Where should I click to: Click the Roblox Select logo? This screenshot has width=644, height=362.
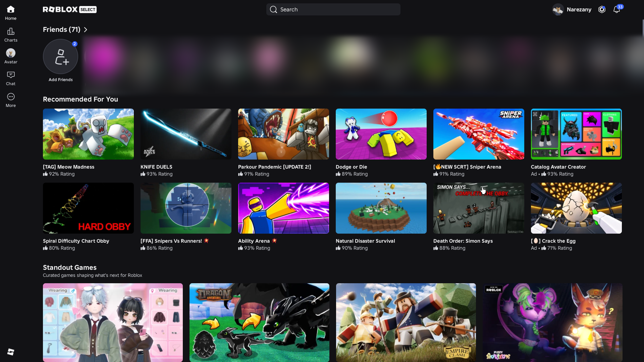(x=70, y=9)
